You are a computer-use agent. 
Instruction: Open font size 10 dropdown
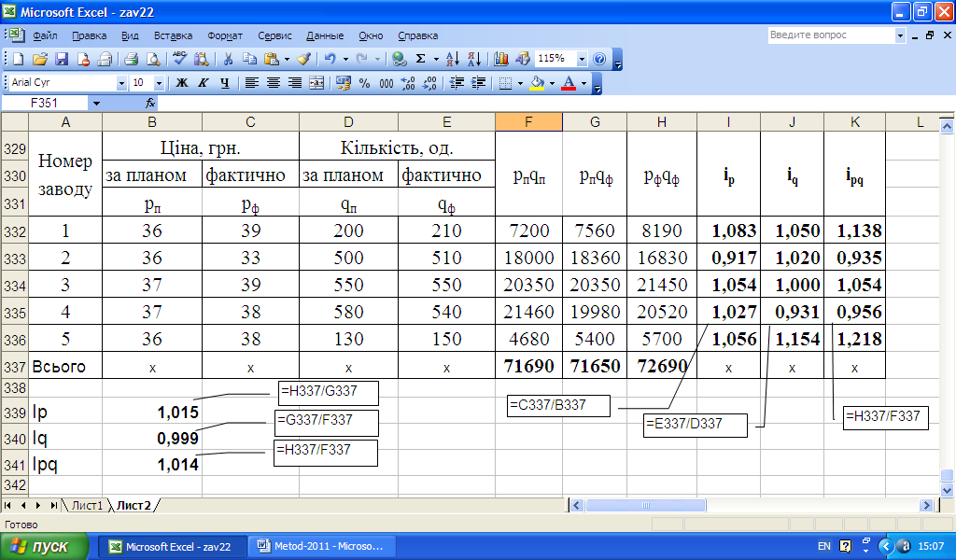[x=159, y=83]
